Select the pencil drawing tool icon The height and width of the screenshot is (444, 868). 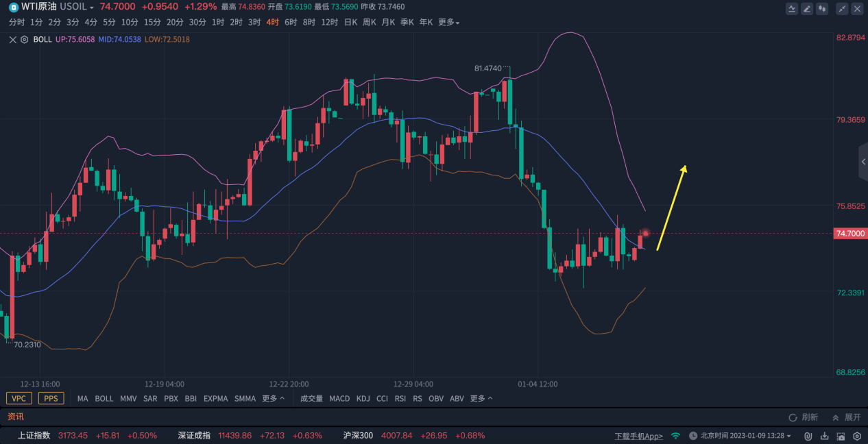pyautogui.click(x=807, y=9)
